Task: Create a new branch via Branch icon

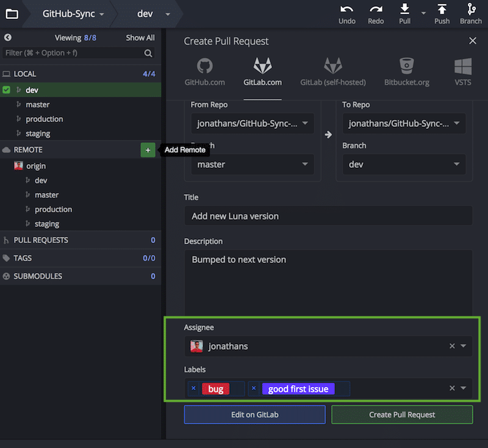Action: [x=471, y=14]
